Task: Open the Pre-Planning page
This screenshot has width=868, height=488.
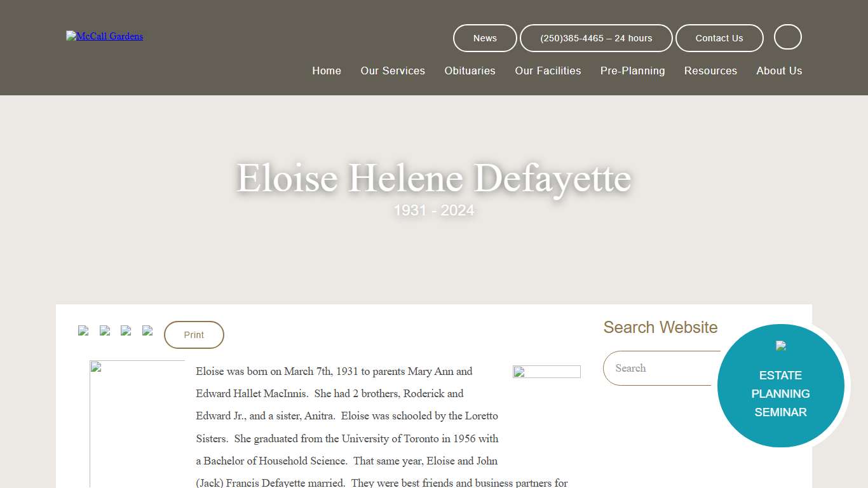Action: pos(632,71)
